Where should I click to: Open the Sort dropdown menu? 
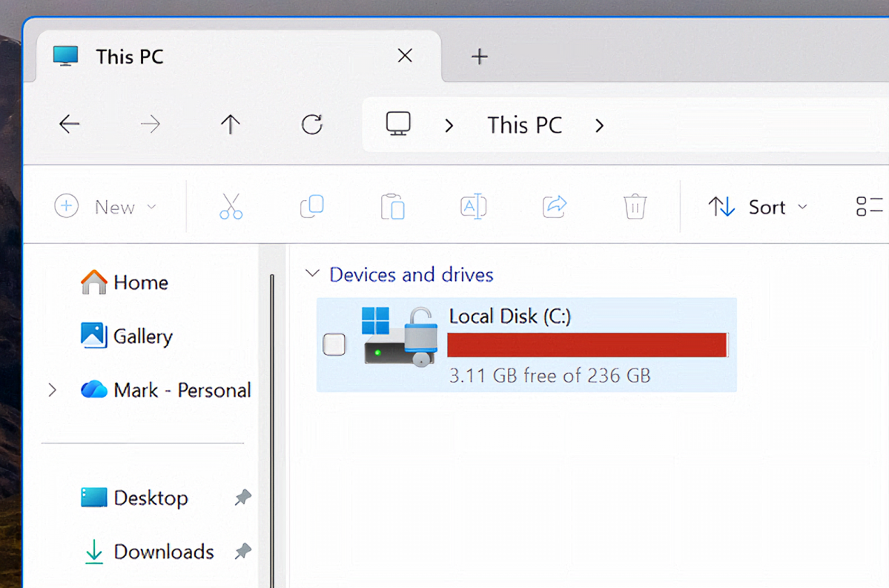click(x=758, y=206)
